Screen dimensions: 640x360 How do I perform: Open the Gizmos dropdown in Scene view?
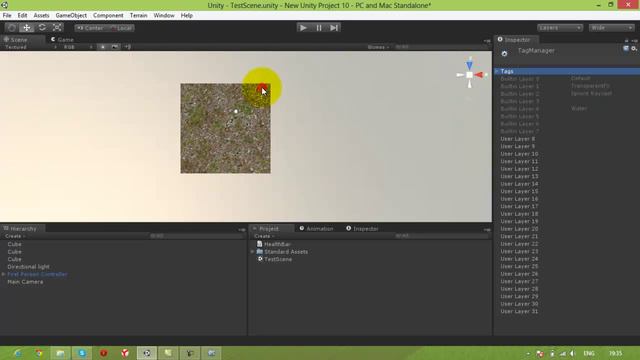[x=378, y=47]
